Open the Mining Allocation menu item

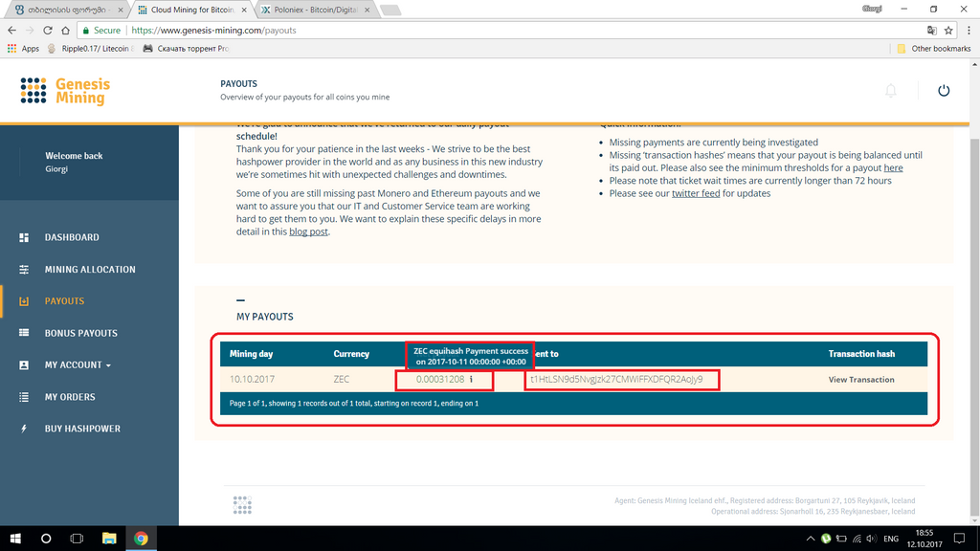coord(90,269)
